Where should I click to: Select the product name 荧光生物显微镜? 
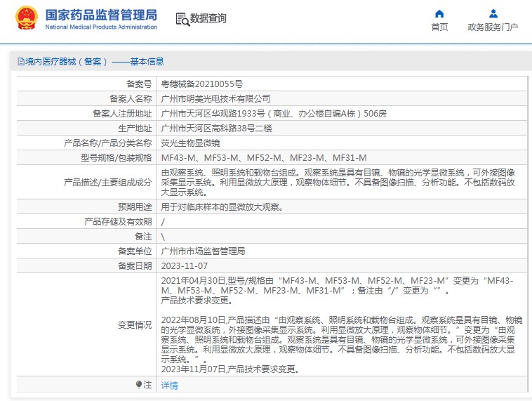click(191, 143)
